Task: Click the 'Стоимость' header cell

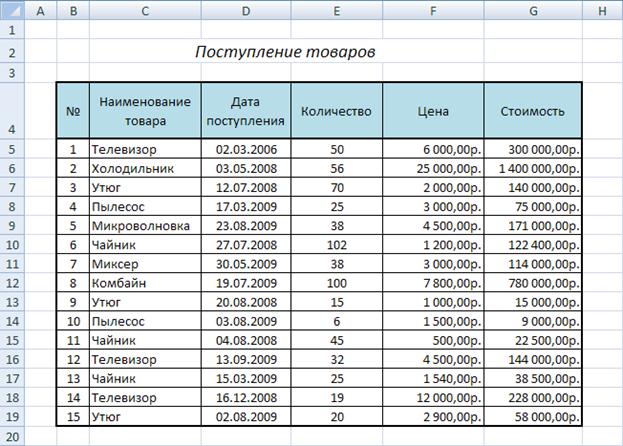Action: (x=533, y=111)
